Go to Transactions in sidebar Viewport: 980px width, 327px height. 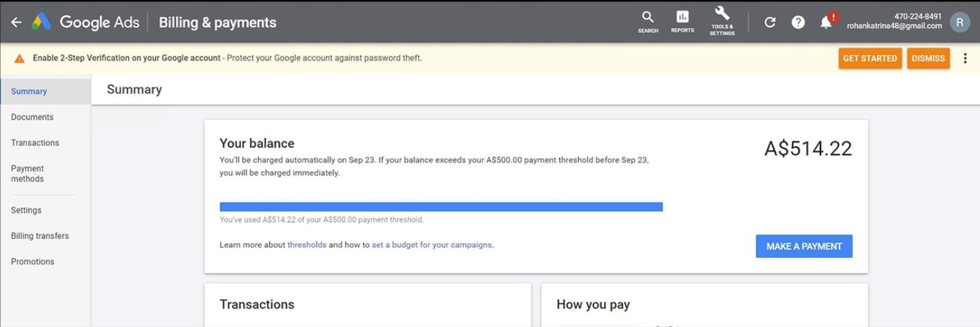35,143
